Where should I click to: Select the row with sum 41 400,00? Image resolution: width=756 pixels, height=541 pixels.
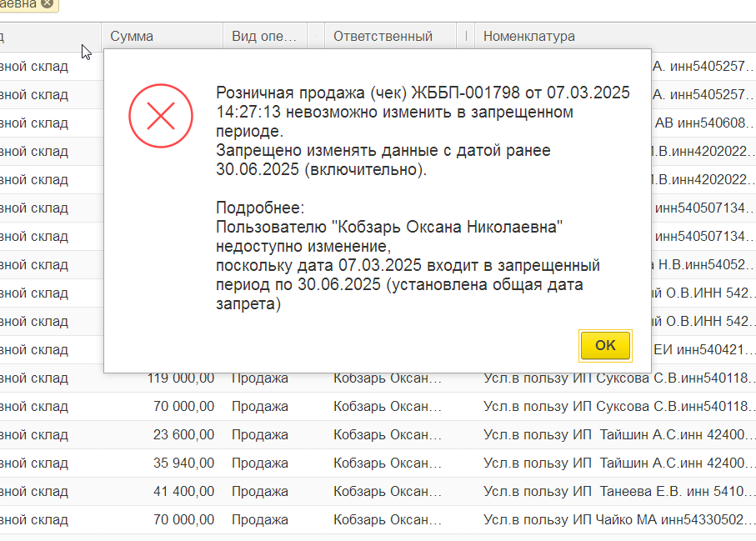[x=378, y=491]
